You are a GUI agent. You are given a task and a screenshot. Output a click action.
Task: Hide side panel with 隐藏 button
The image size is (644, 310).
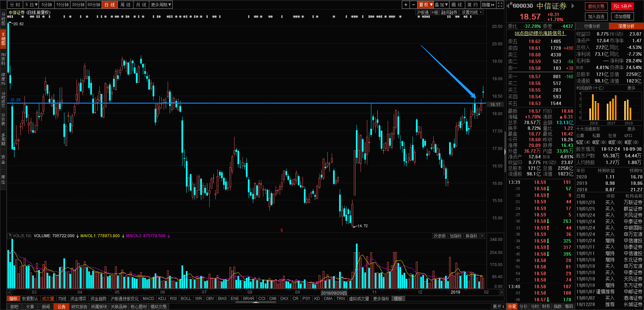click(x=488, y=5)
